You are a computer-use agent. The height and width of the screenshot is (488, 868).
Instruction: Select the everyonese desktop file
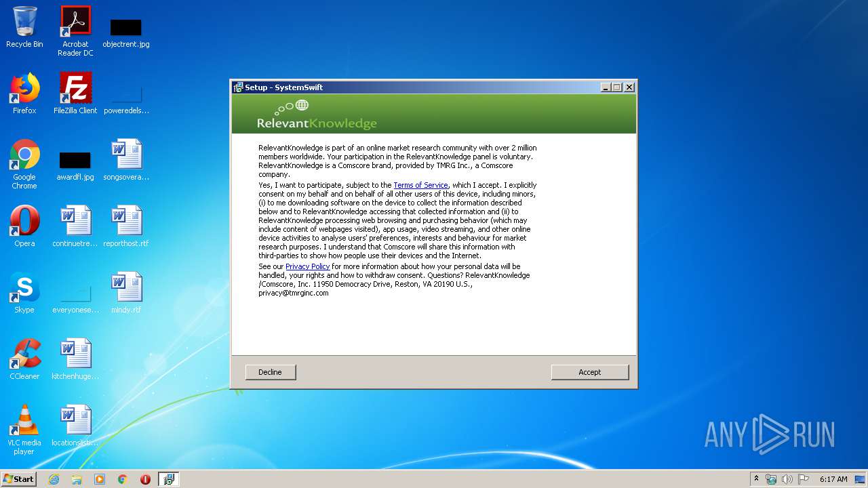coord(75,299)
